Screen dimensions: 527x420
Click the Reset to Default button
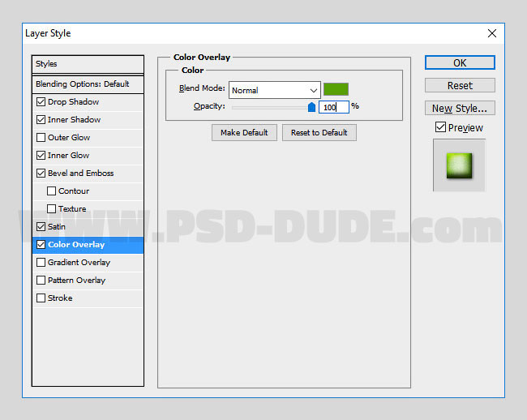319,133
